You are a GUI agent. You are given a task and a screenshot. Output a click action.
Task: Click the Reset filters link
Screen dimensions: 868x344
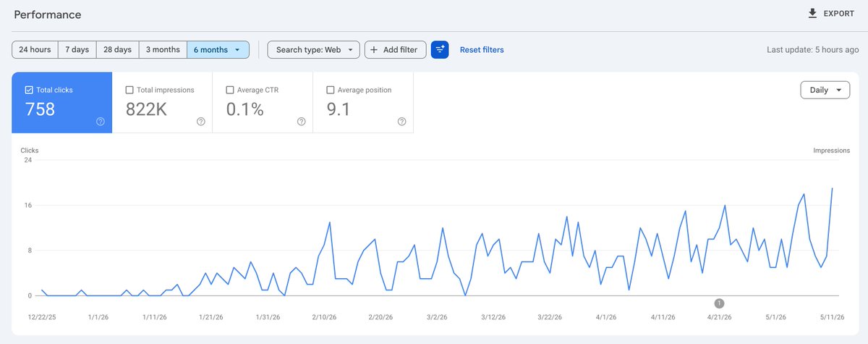482,50
